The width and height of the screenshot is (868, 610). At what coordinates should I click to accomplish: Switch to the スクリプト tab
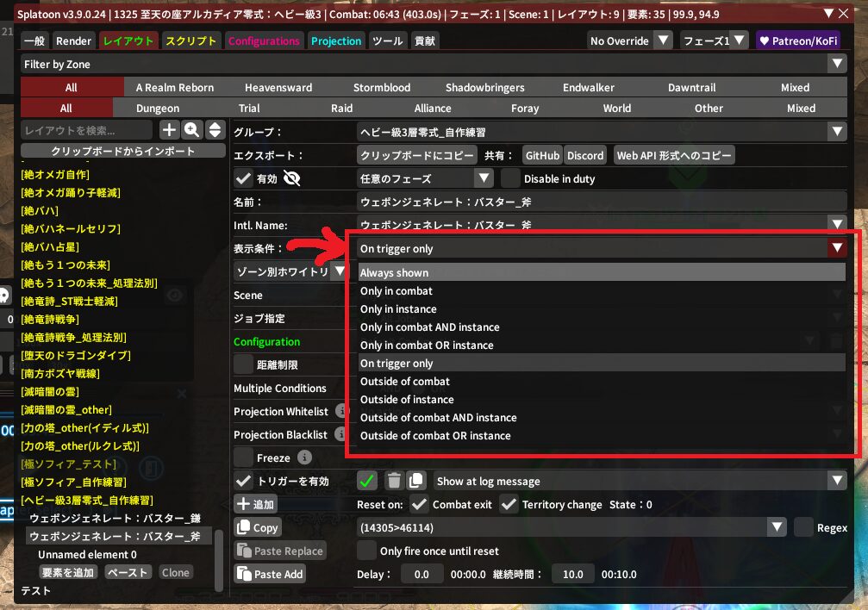pos(190,40)
